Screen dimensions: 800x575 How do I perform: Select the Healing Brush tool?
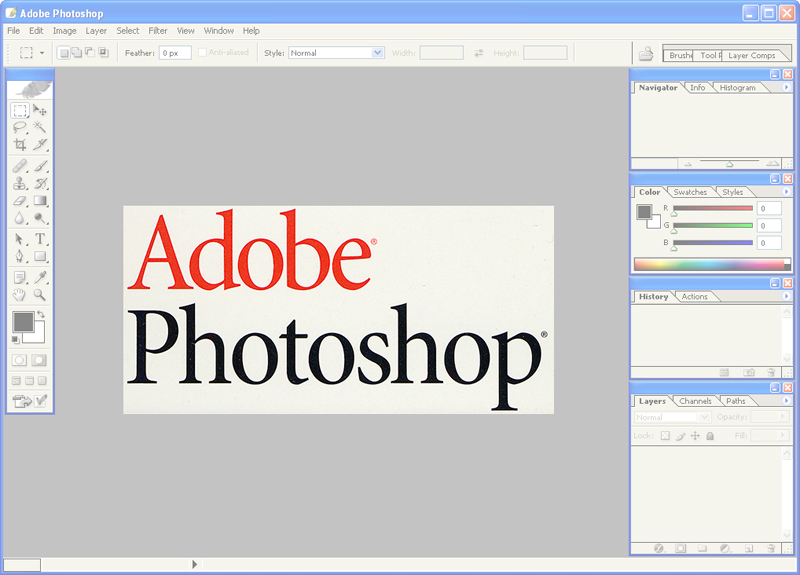click(x=20, y=166)
